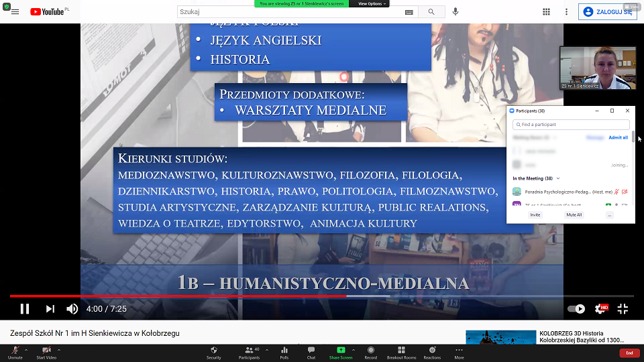Click Mute All in Participants panel
Image resolution: width=644 pixels, height=362 pixels.
[574, 215]
